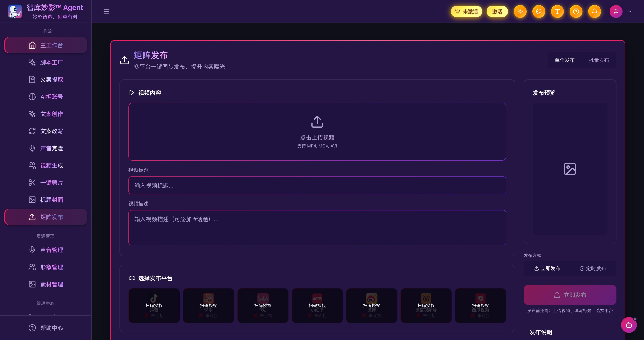Choose the 定时发布 scheduled mode option
This screenshot has width=644, height=340.
592,268
